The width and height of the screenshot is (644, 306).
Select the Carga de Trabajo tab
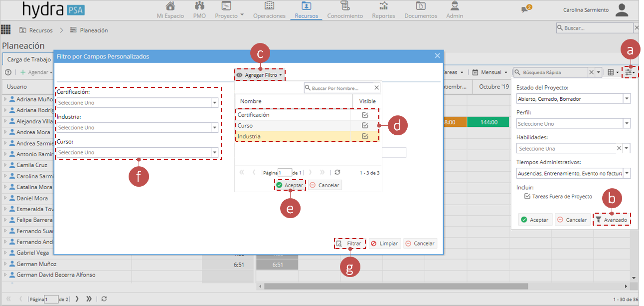pyautogui.click(x=29, y=59)
